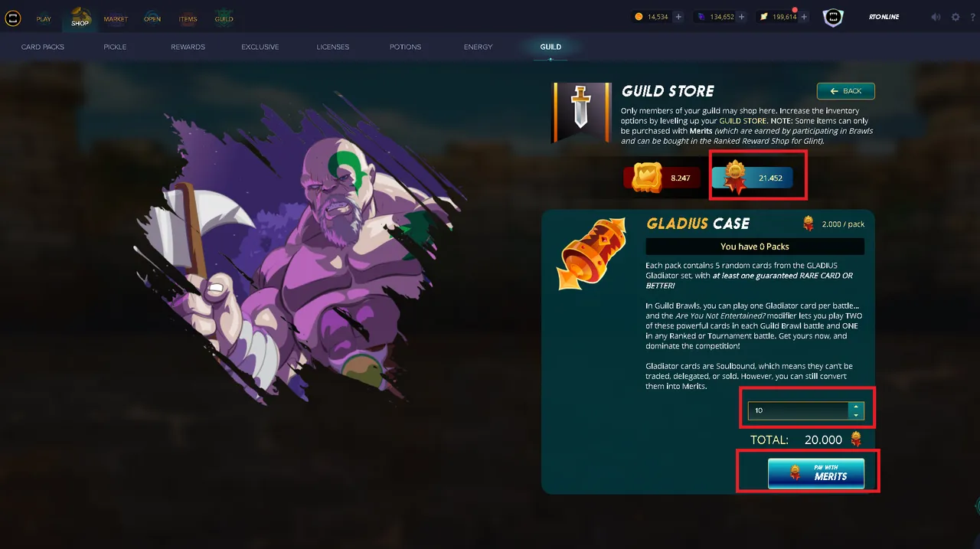Viewport: 980px width, 549px height.
Task: Open the Guild icon in top navigation
Action: pyautogui.click(x=224, y=17)
